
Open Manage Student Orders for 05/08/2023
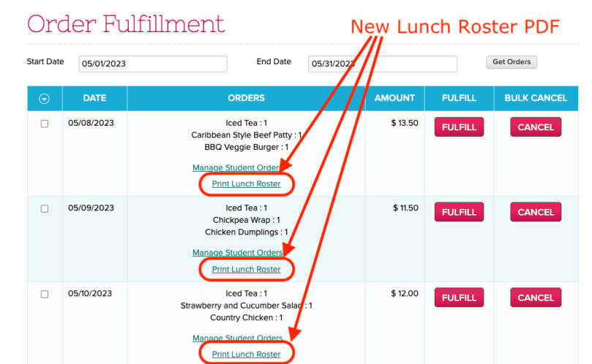tap(234, 168)
